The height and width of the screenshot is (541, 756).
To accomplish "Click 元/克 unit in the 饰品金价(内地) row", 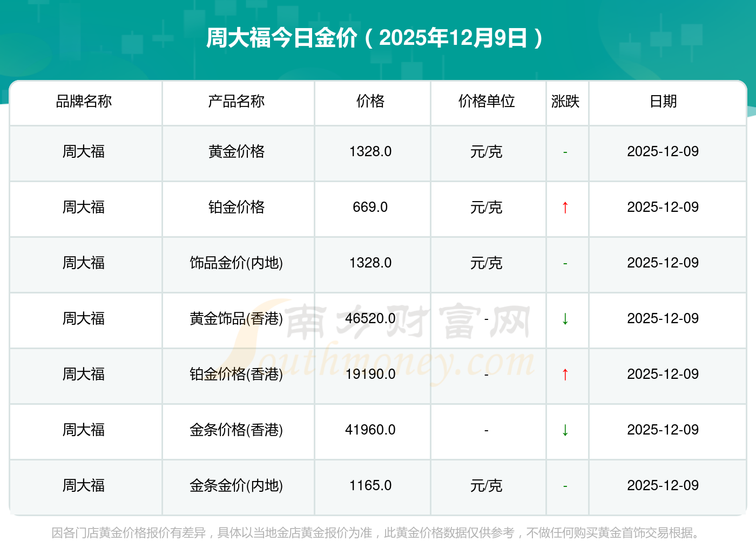I will tap(487, 263).
